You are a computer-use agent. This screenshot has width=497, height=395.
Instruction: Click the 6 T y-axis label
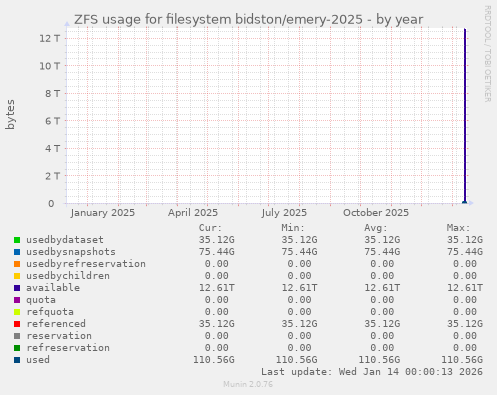point(53,121)
